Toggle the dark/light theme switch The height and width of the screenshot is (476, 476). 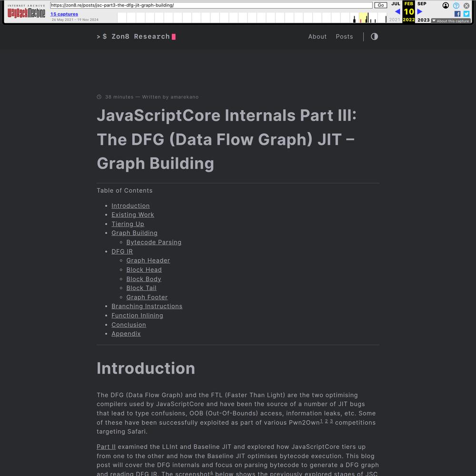[374, 37]
